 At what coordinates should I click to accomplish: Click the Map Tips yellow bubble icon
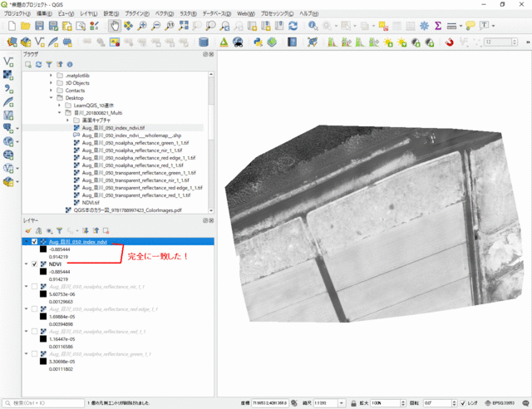[x=470, y=26]
